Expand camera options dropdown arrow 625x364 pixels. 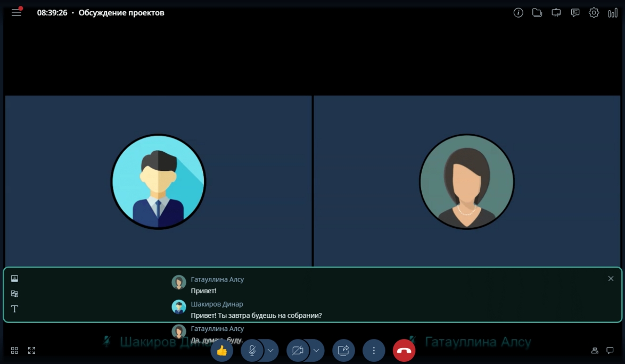click(x=316, y=351)
